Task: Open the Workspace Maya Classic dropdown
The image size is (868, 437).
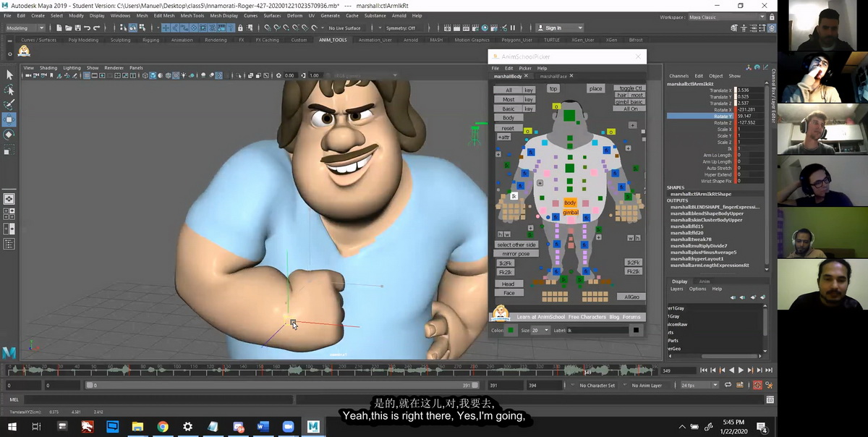Action: pos(727,17)
